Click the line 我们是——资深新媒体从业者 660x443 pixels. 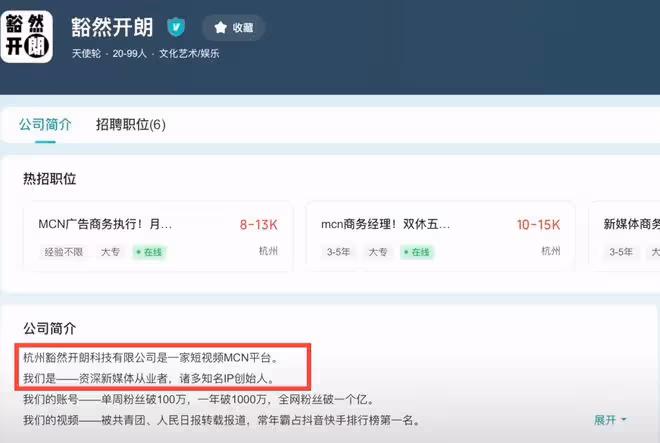149,378
